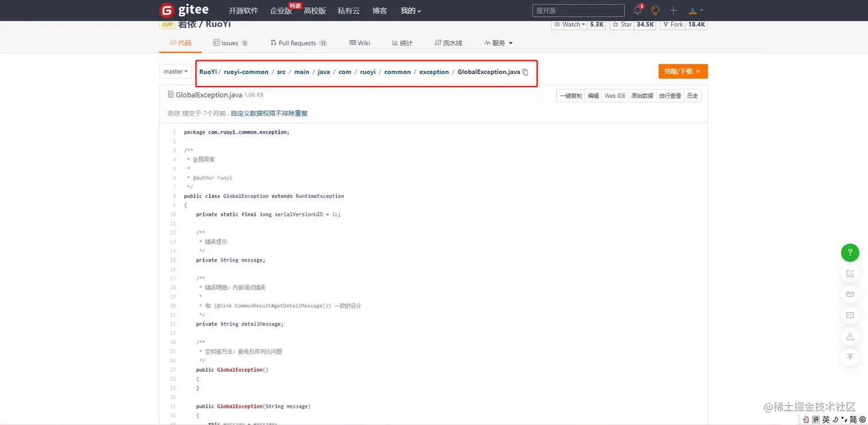
Task: Click the floating envelope mail icon
Action: [850, 294]
